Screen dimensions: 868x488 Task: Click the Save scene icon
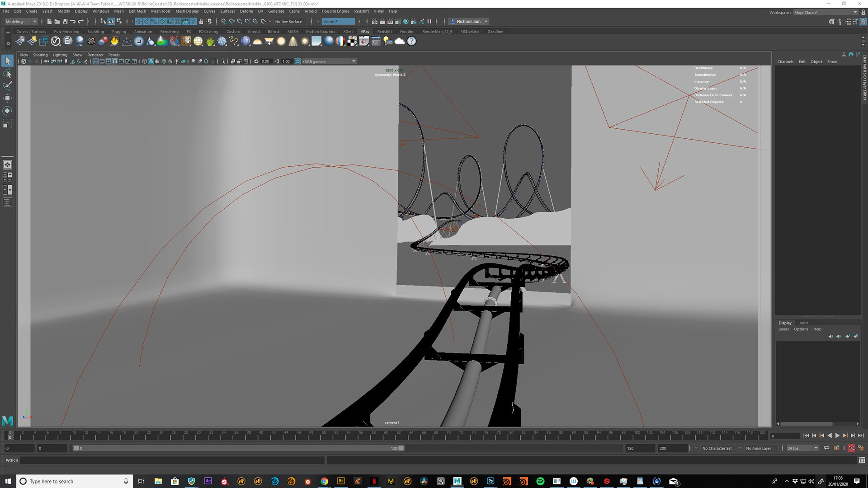pos(65,21)
